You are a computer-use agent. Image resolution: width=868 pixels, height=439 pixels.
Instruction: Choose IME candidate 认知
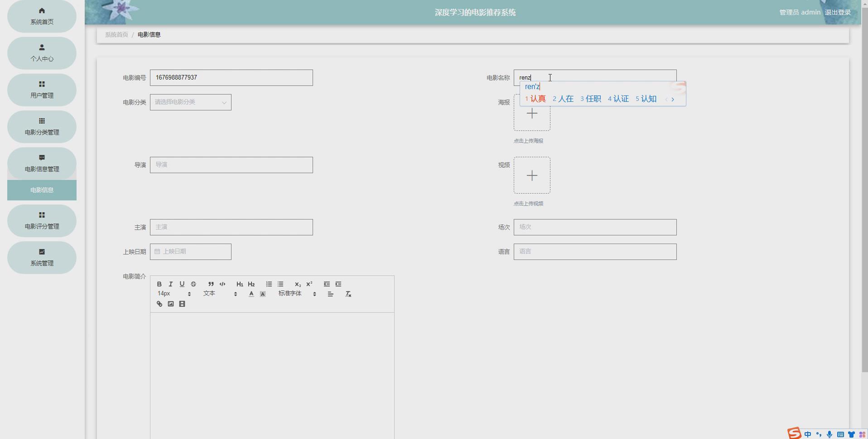coord(646,99)
